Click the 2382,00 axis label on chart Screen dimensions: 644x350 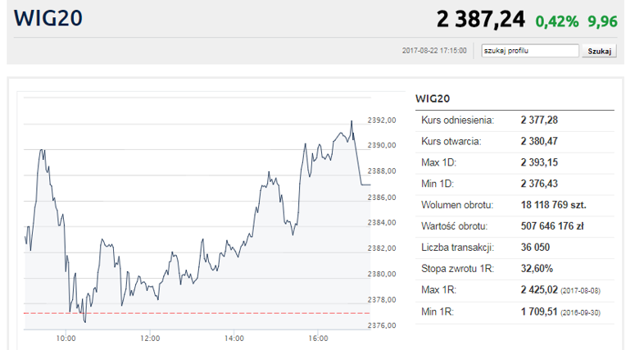pos(382,248)
